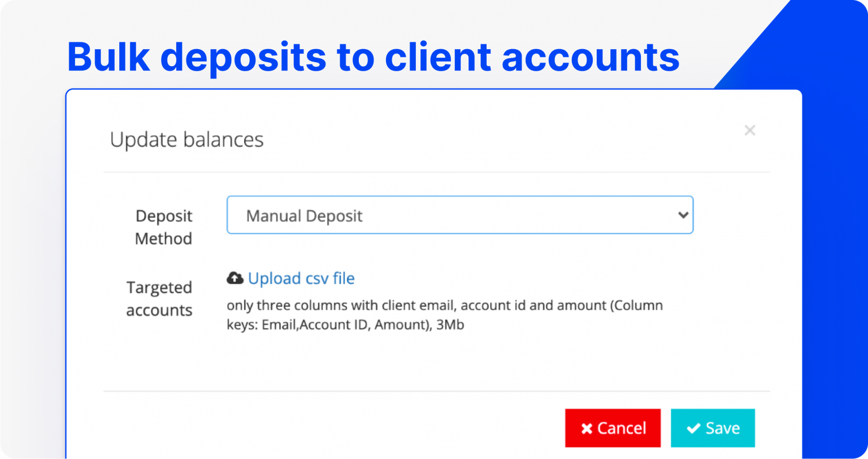Click the divider line above Cancel and Save
Image resolution: width=868 pixels, height=459 pixels.
(436, 391)
